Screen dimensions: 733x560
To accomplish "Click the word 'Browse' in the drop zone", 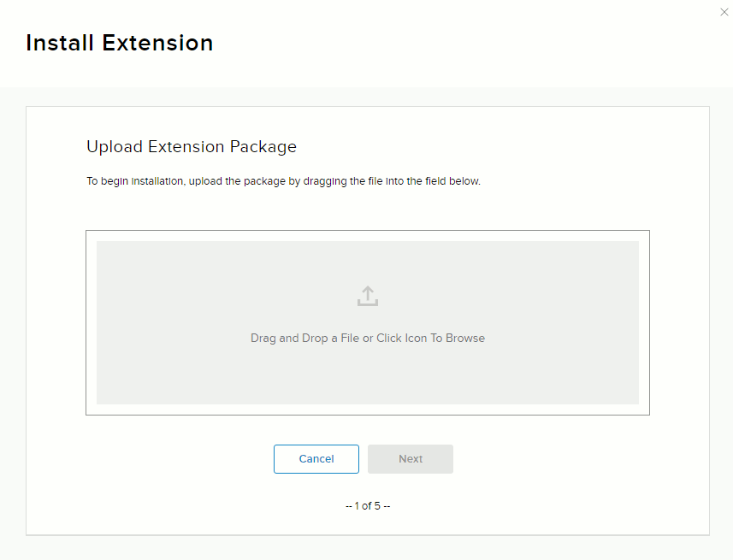I will 465,339.
